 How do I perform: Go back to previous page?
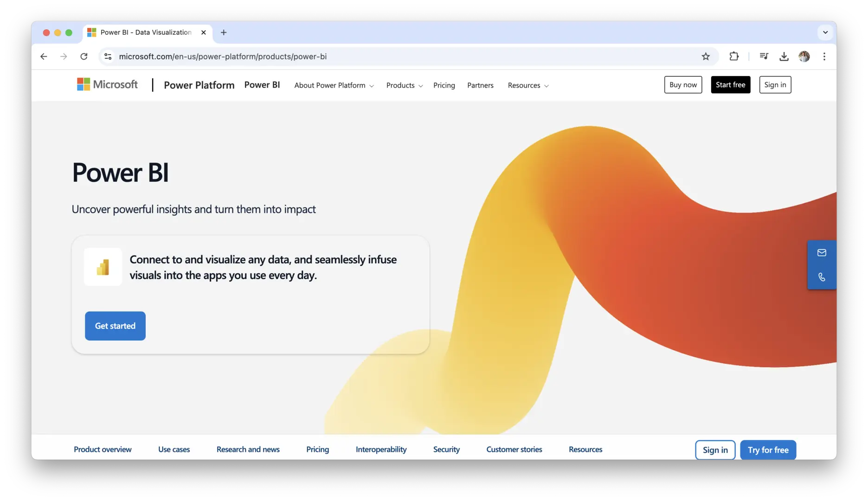tap(44, 57)
